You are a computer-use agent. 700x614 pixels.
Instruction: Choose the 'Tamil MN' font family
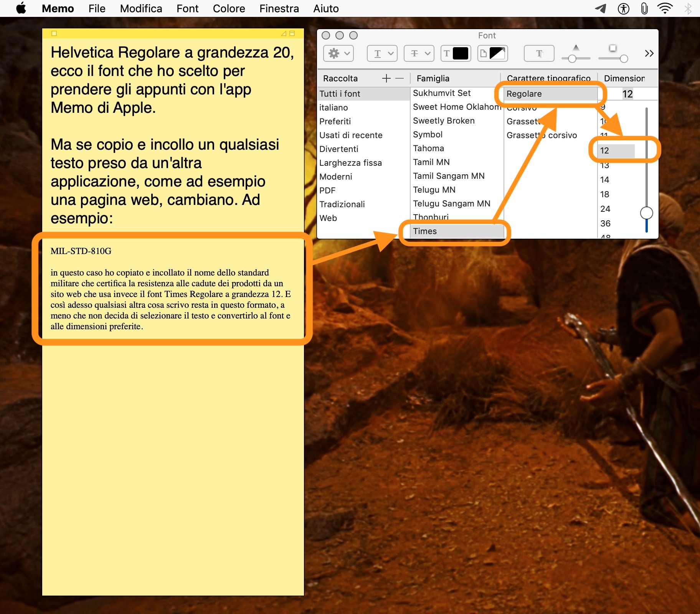pos(457,162)
